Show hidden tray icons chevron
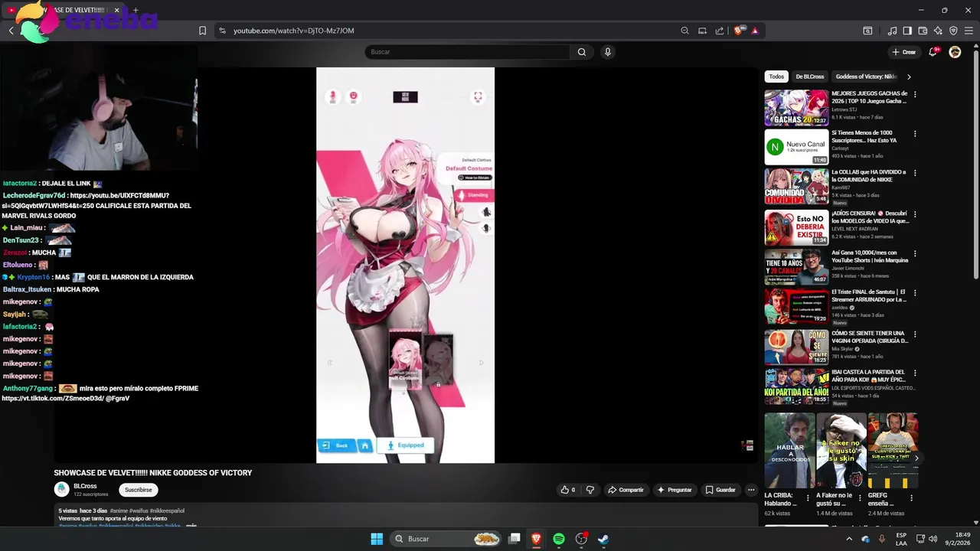 click(848, 539)
